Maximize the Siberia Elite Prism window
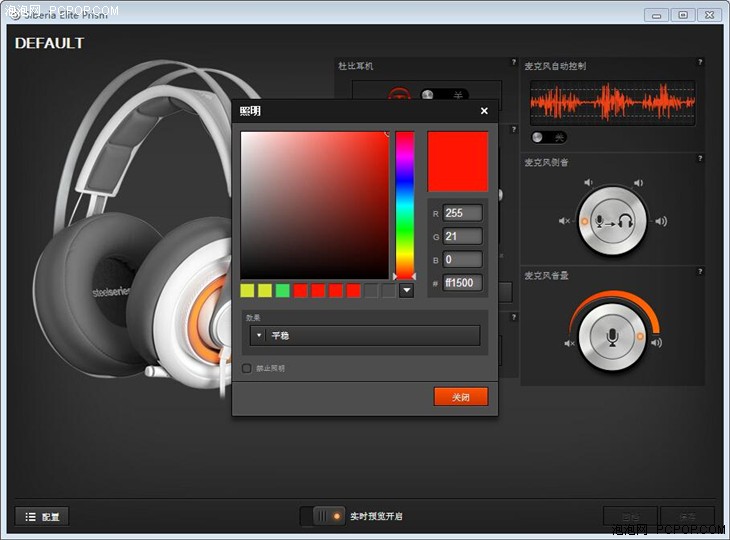 click(x=683, y=15)
